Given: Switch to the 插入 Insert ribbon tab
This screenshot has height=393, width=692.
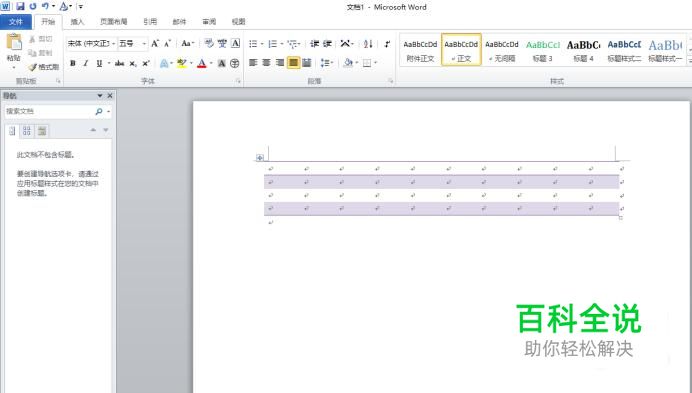Looking at the screenshot, I should 77,22.
